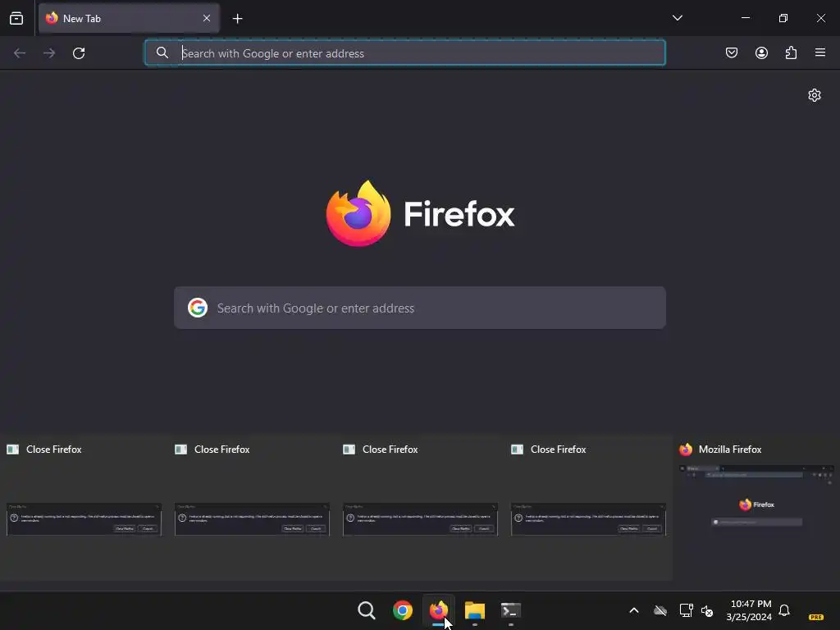
Task: Select the second Close Firefox window preview
Action: [x=253, y=506]
